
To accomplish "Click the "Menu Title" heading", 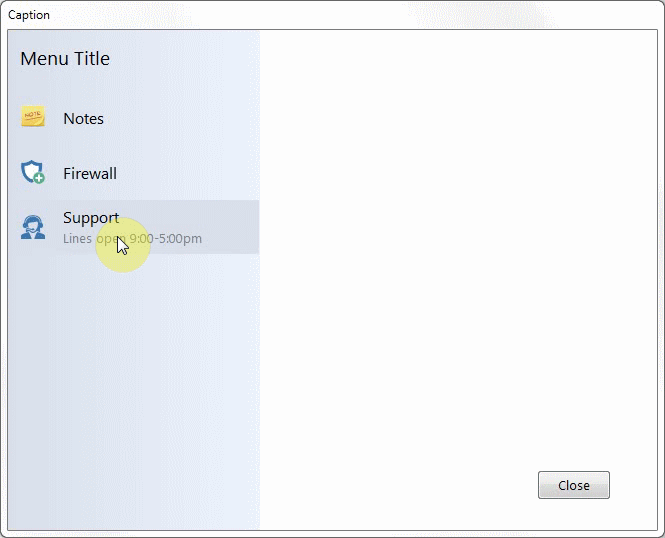I will tap(65, 59).
